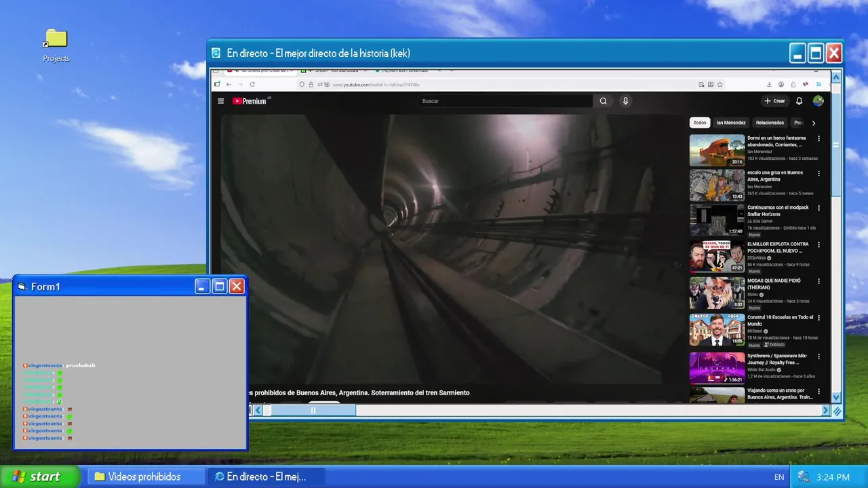The image size is (868, 488).
Task: Open YouTube notifications bell
Action: tap(799, 101)
